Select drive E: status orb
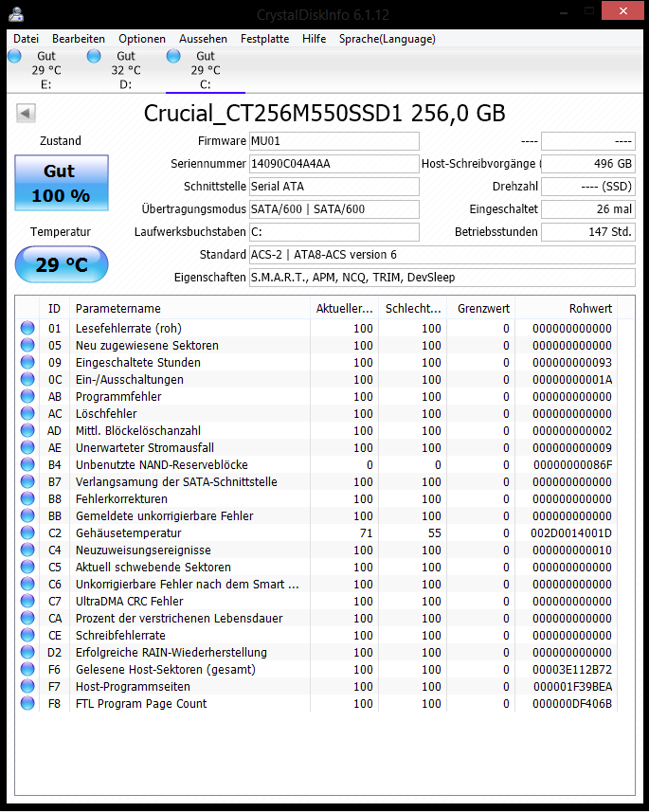Image resolution: width=649 pixels, height=812 pixels. coord(14,56)
